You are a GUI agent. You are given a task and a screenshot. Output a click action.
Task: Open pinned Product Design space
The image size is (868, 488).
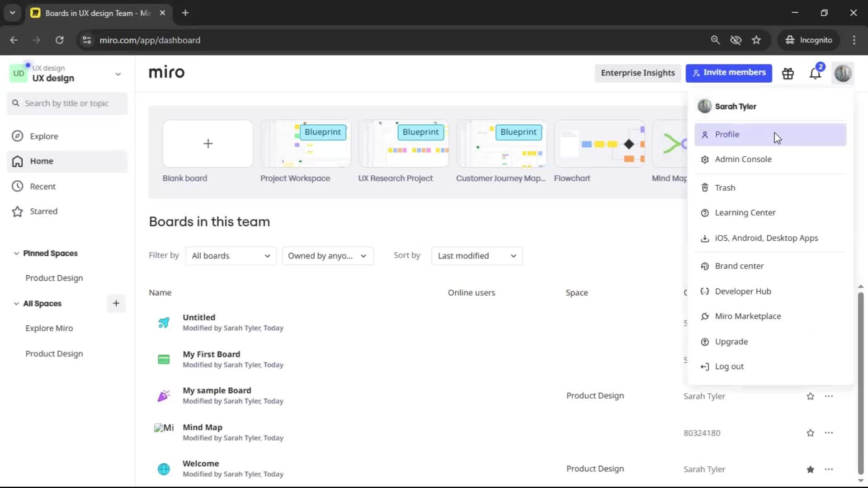point(54,278)
